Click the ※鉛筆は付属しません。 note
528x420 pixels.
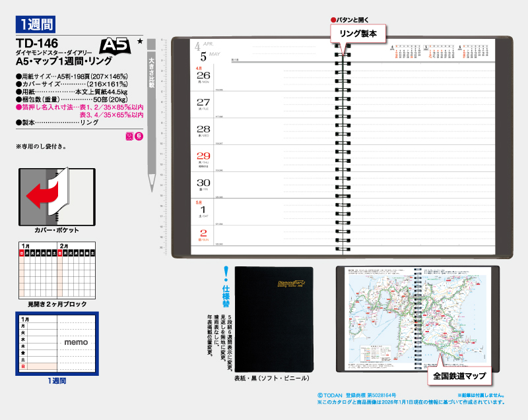click(x=481, y=396)
